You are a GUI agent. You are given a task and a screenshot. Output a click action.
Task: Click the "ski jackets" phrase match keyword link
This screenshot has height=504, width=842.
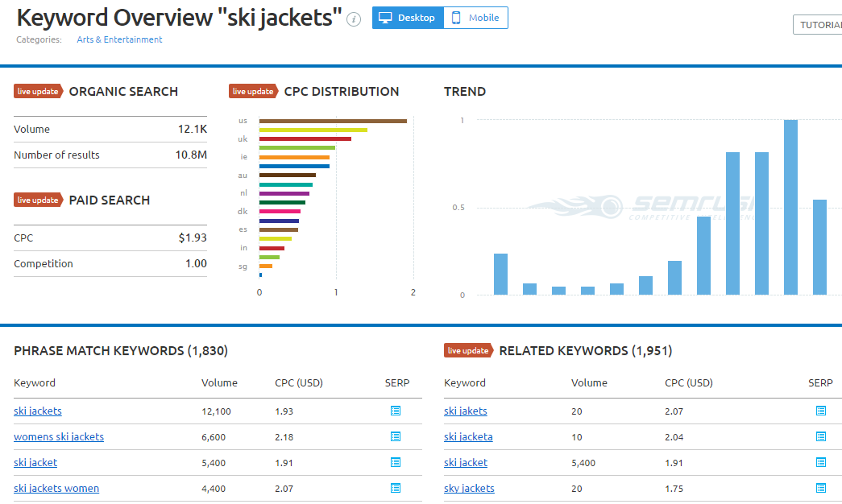click(37, 411)
